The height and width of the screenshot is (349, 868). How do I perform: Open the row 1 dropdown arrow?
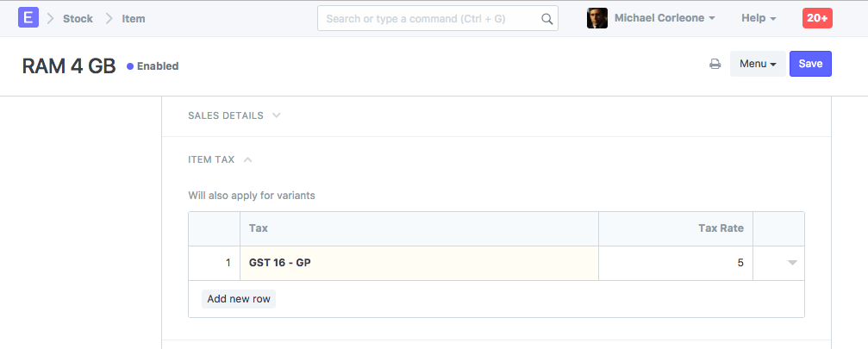pos(791,263)
